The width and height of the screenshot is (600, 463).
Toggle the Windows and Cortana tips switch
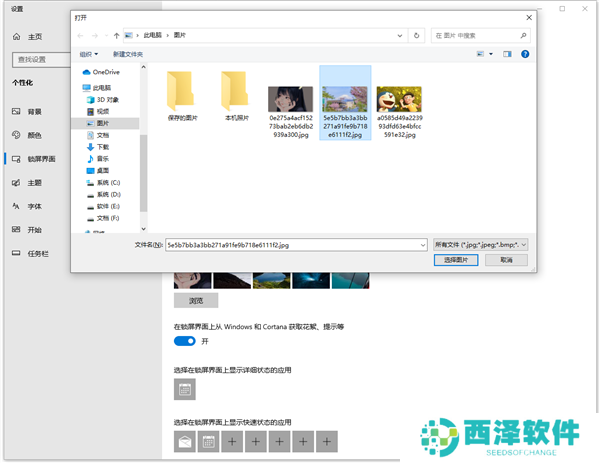(184, 341)
